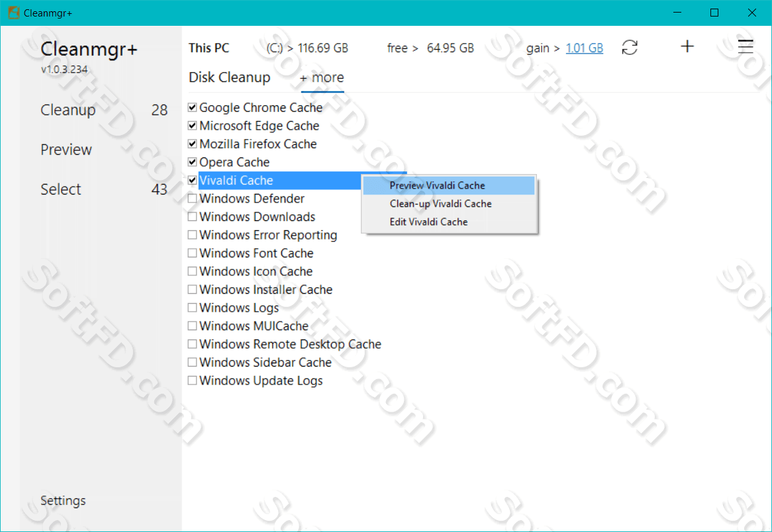Click the plus icon in the top bar
Viewport: 772px width, 532px height.
(687, 47)
